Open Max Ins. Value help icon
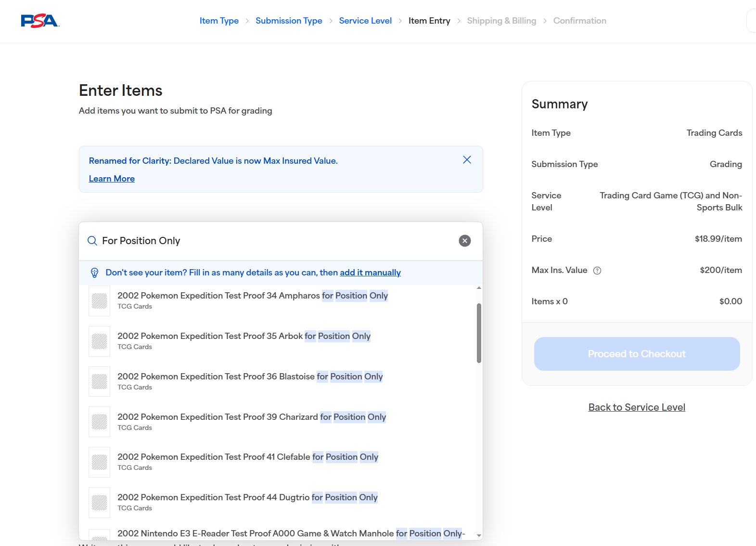This screenshot has width=756, height=546. point(597,271)
